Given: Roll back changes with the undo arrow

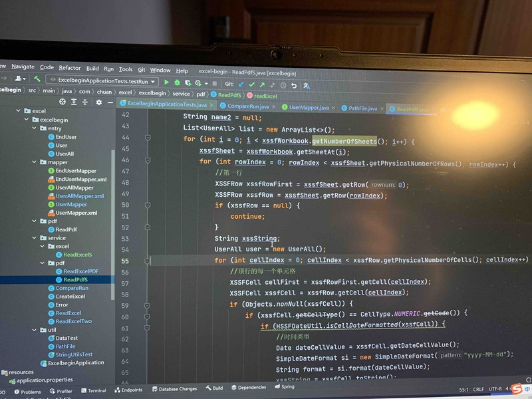Looking at the screenshot, I should click(294, 86).
